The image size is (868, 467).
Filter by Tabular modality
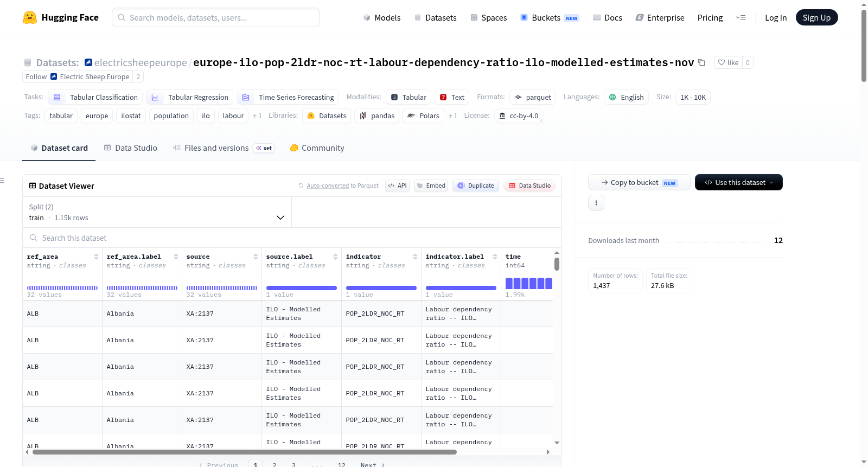[409, 97]
